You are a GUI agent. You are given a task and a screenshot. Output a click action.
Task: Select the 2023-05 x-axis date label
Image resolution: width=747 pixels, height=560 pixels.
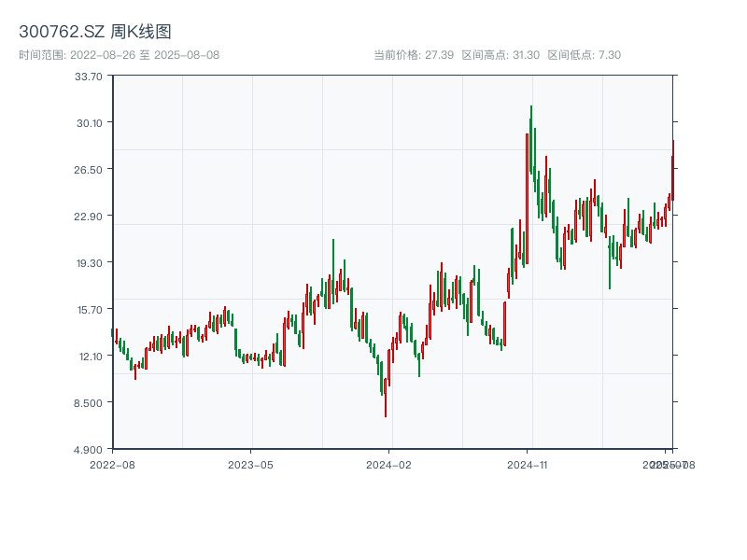click(x=250, y=464)
